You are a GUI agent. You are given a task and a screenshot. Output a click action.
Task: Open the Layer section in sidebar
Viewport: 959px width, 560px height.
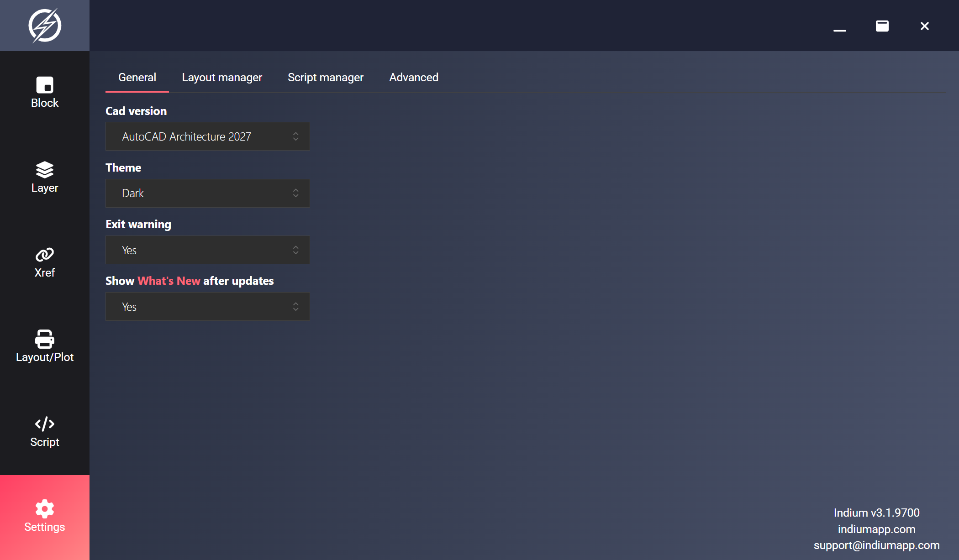point(45,178)
